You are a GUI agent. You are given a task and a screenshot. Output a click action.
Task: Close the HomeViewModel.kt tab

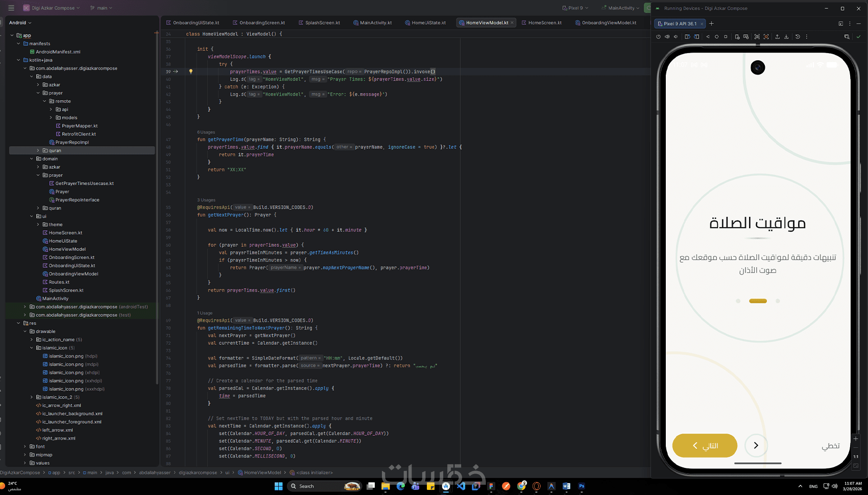pos(512,22)
